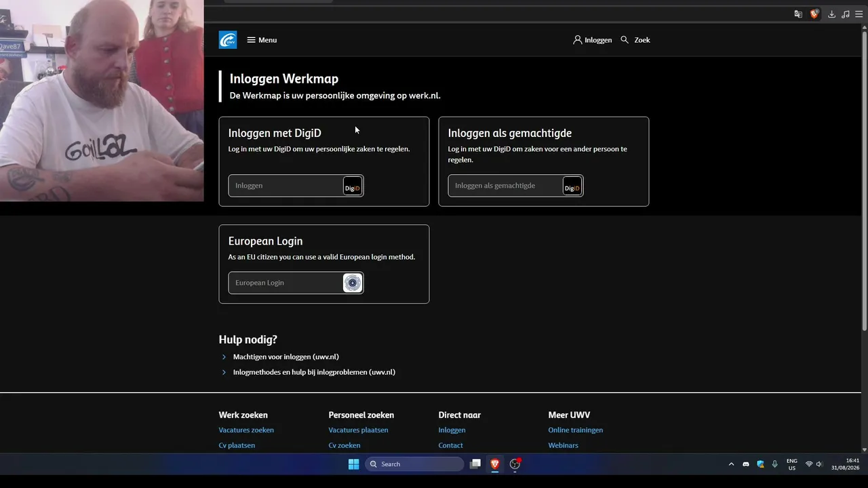Open the Contact footer link
868x488 pixels.
pyautogui.click(x=451, y=445)
